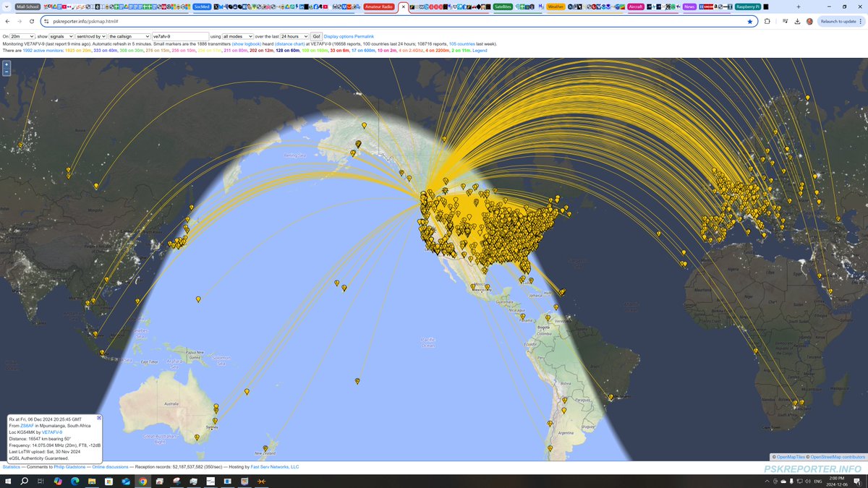
Task: Open the Statistics link in footer
Action: click(x=12, y=467)
